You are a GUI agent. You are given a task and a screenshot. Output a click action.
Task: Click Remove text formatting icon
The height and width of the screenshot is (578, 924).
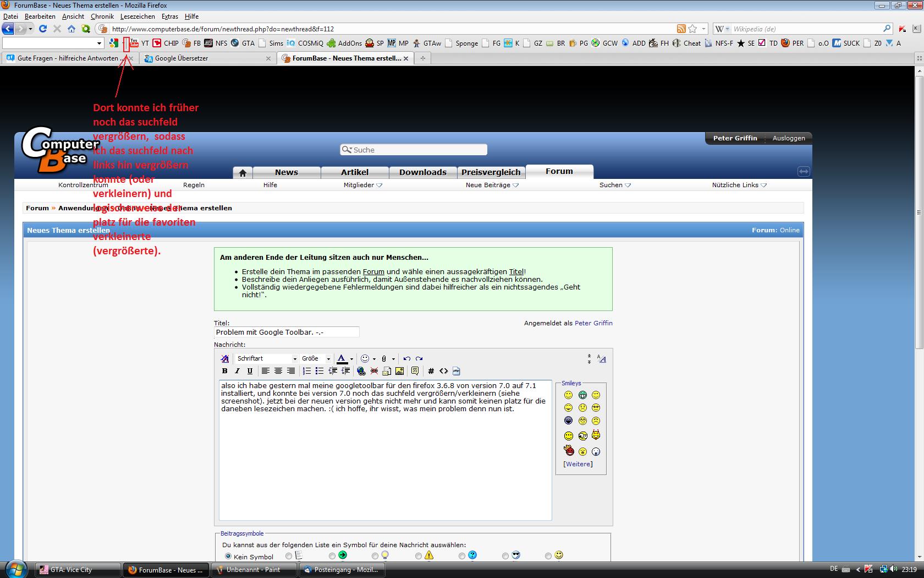pos(224,358)
